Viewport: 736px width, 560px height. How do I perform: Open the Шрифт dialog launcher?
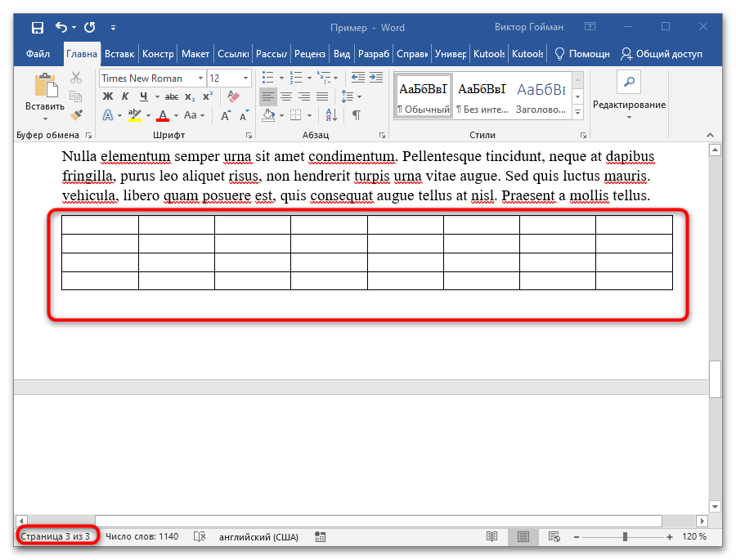pos(249,136)
